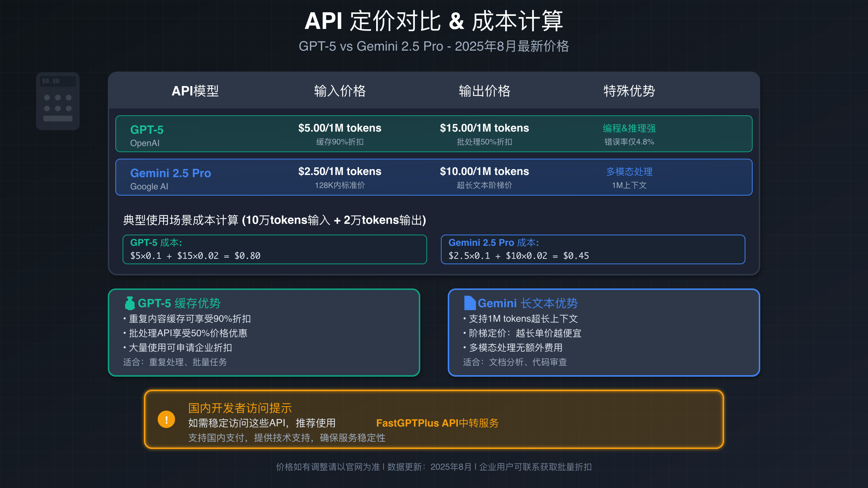Image resolution: width=868 pixels, height=488 pixels.
Task: Click the 超长文本阶梯价 note
Action: 485,185
